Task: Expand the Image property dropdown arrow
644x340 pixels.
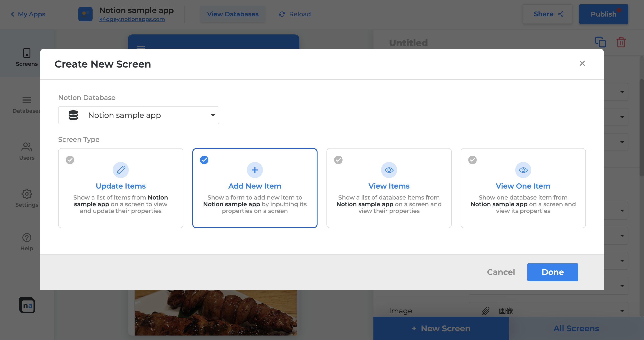Action: [622, 311]
